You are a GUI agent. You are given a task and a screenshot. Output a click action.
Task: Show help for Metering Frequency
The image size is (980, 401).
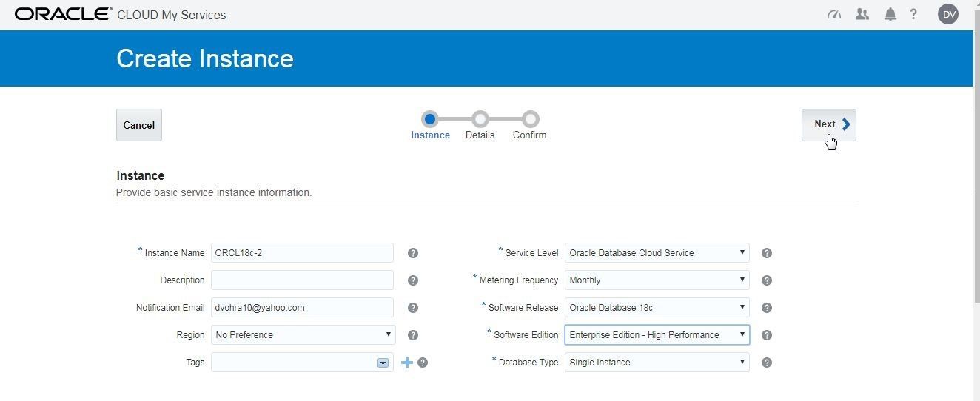tap(767, 280)
